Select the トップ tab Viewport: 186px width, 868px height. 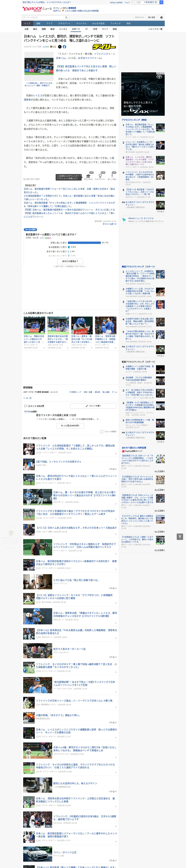(27, 24)
